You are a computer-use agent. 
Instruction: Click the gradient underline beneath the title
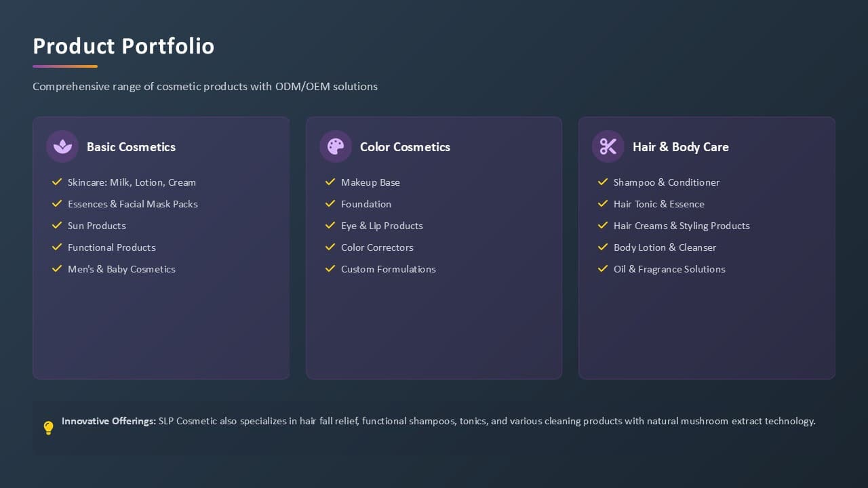pos(65,66)
